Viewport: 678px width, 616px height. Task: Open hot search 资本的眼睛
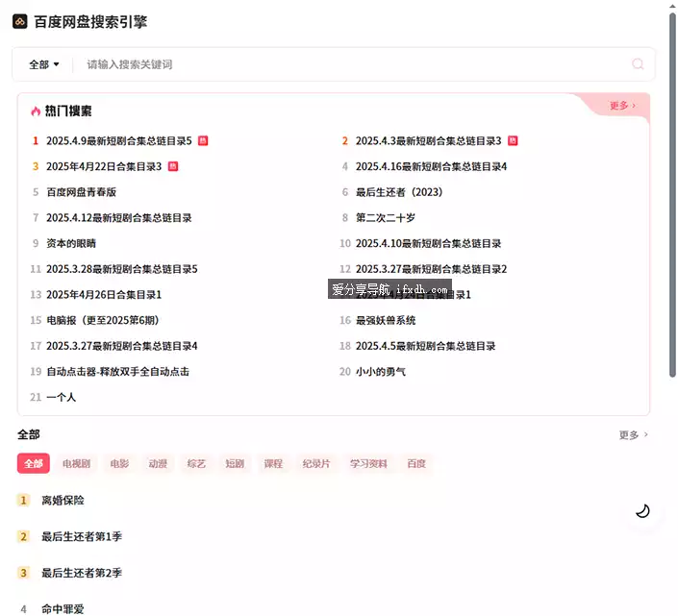point(71,243)
